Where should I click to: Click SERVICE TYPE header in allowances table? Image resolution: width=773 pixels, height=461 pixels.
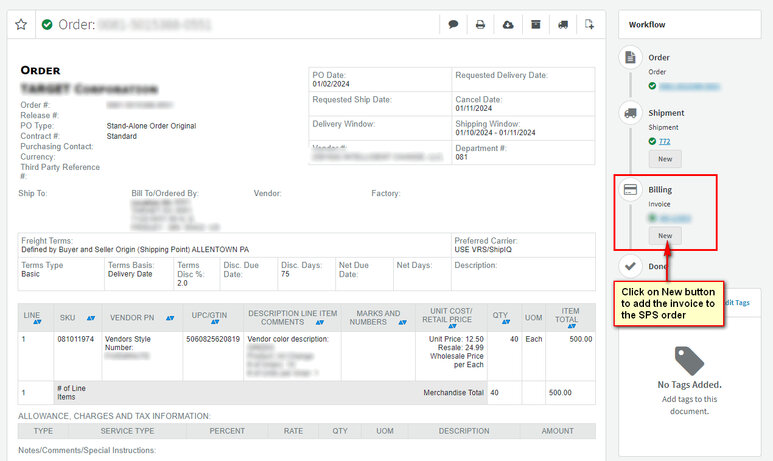point(127,431)
